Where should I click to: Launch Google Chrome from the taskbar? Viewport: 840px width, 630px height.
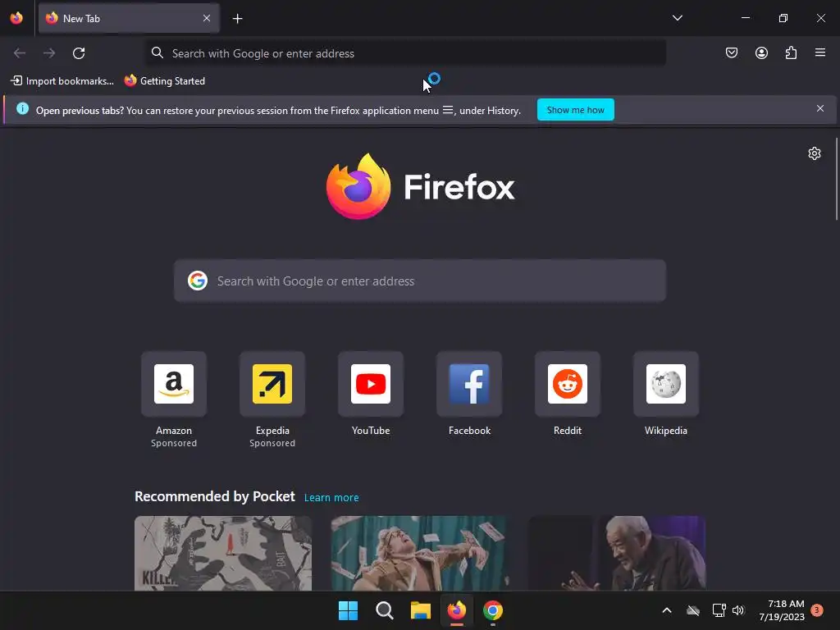(493, 610)
